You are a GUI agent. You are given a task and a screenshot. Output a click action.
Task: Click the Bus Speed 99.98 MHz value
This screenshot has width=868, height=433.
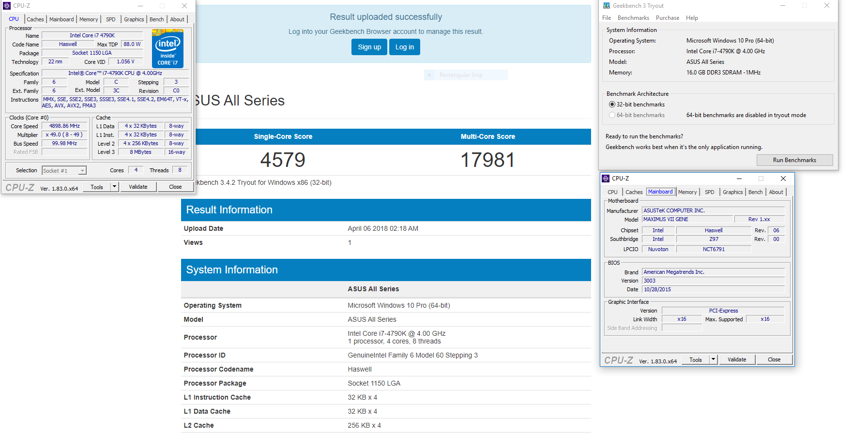tap(64, 143)
